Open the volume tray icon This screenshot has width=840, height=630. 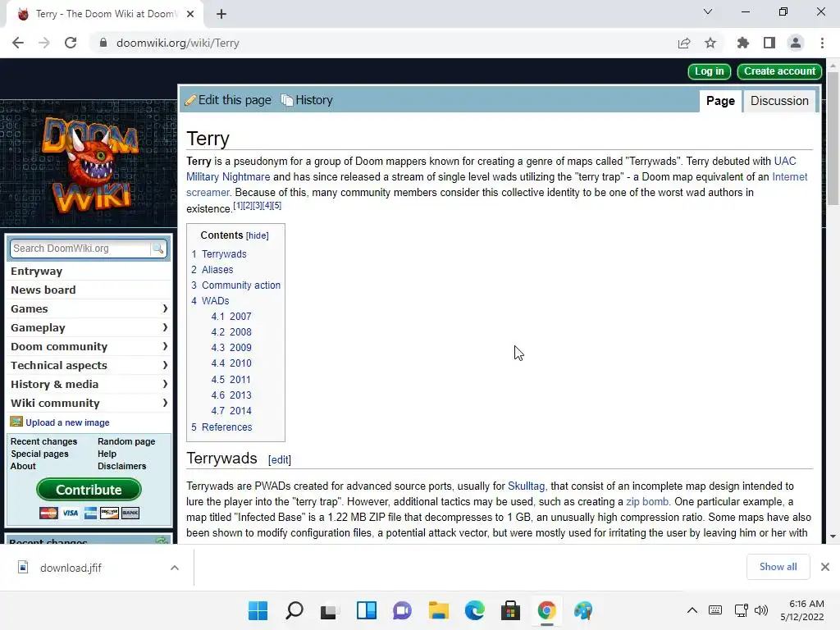(x=760, y=610)
